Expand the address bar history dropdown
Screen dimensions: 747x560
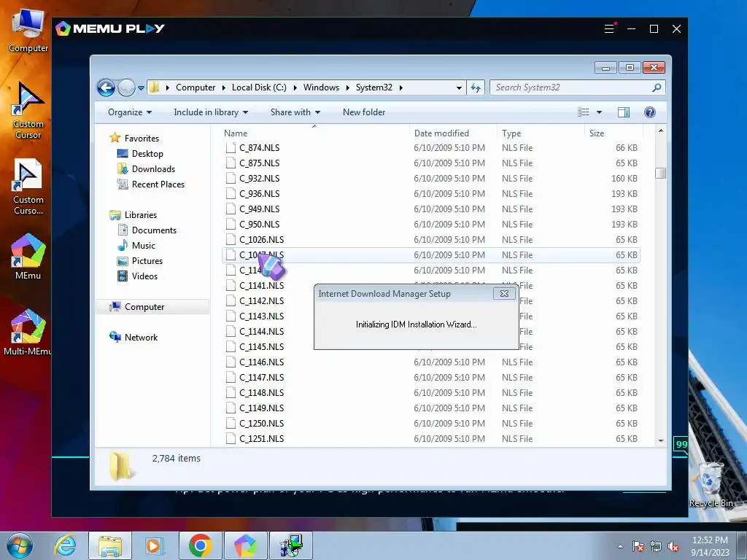(459, 87)
